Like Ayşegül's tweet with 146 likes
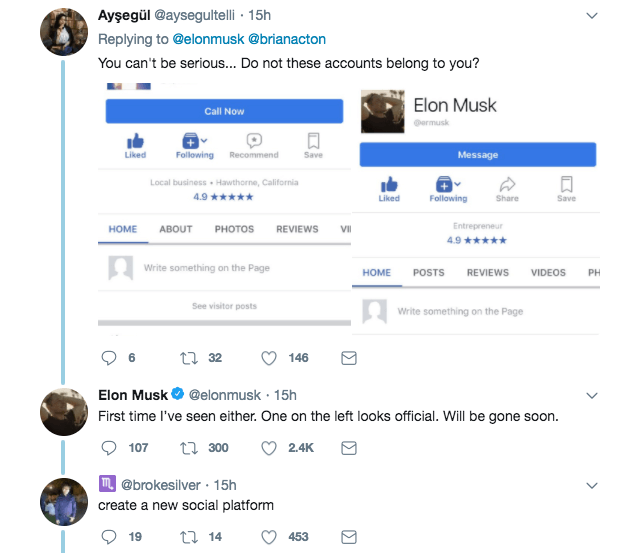The width and height of the screenshot is (640, 553). tap(268, 358)
